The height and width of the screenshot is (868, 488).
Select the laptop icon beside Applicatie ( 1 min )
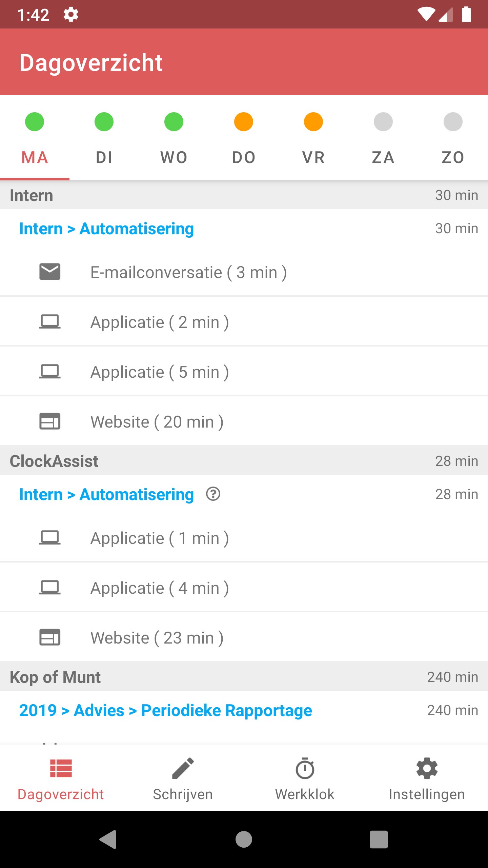point(50,537)
